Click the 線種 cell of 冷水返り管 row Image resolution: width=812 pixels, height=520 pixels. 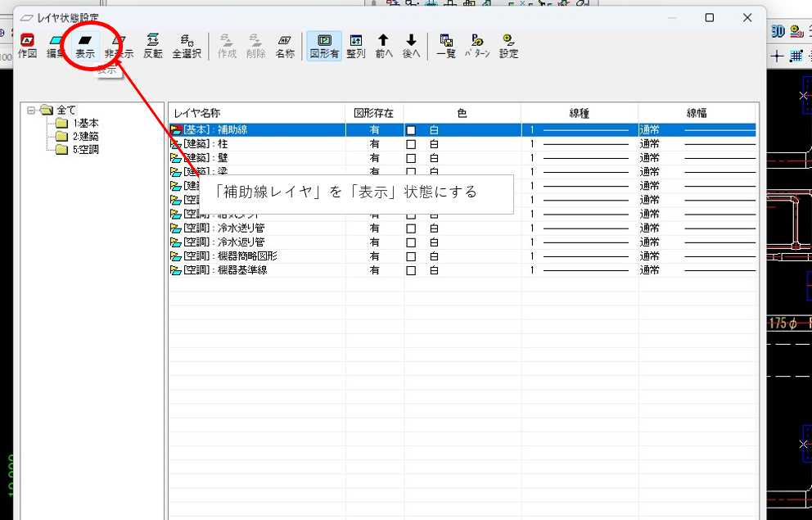pos(580,242)
